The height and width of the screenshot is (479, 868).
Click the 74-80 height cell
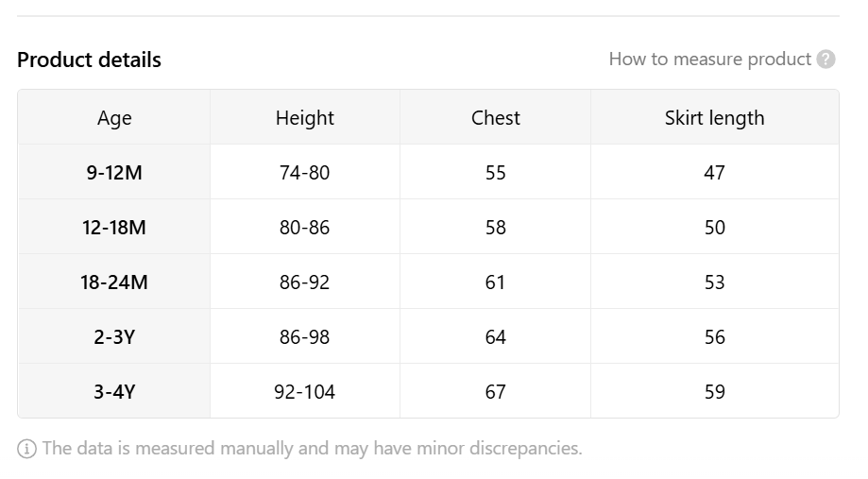[304, 172]
